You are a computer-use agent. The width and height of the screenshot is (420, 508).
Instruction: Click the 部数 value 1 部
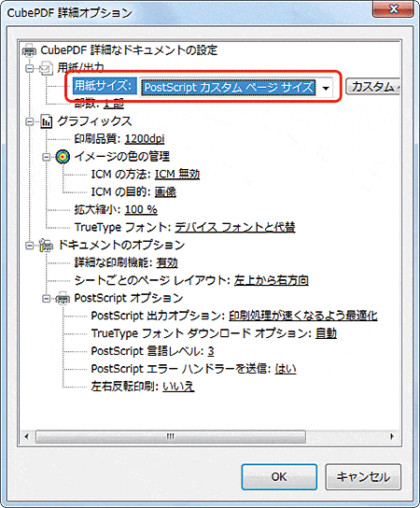pos(114,104)
